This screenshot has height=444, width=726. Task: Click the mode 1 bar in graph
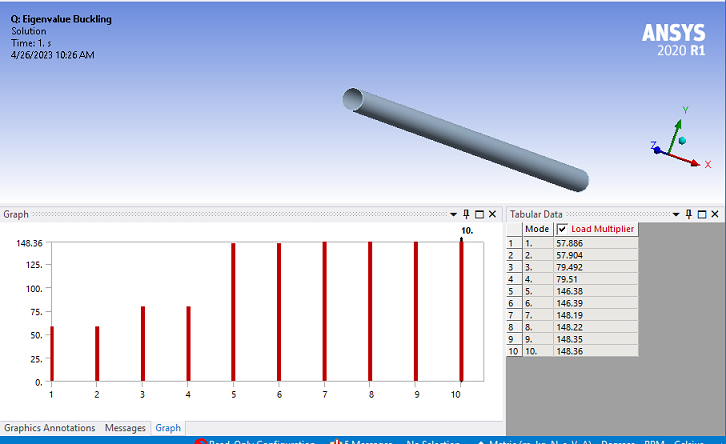(52, 354)
